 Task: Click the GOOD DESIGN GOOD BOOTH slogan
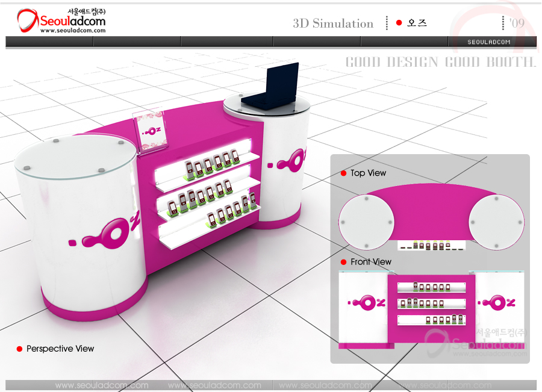pos(440,62)
